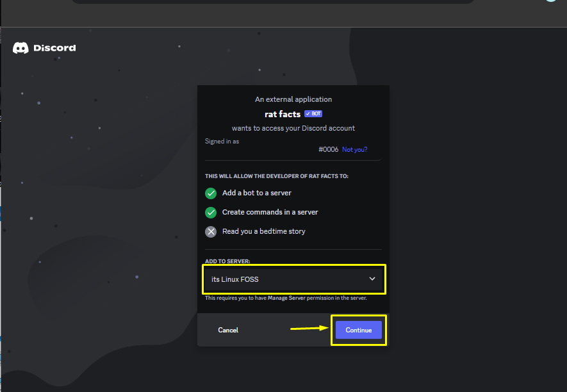Click the verified BOT badge
This screenshot has height=392, width=567.
click(x=313, y=113)
